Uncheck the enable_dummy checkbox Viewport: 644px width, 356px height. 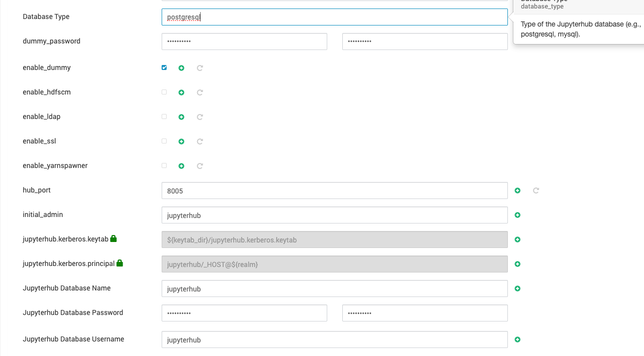pyautogui.click(x=164, y=67)
